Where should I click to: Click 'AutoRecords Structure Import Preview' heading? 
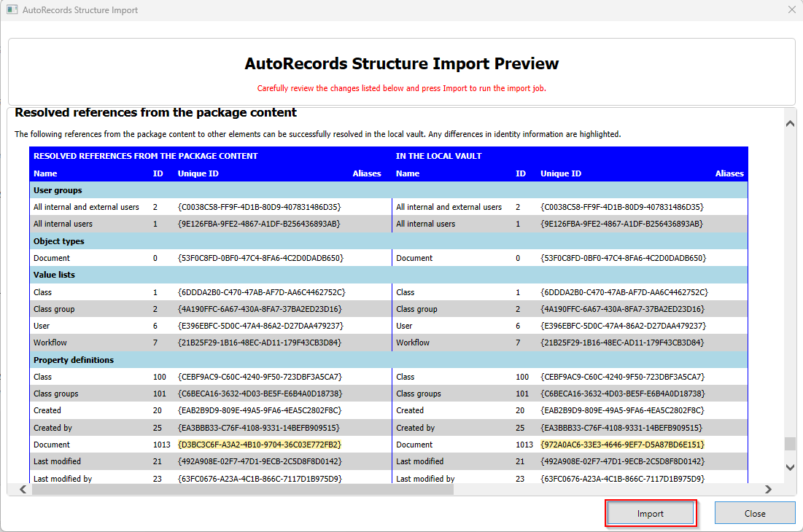pos(401,63)
